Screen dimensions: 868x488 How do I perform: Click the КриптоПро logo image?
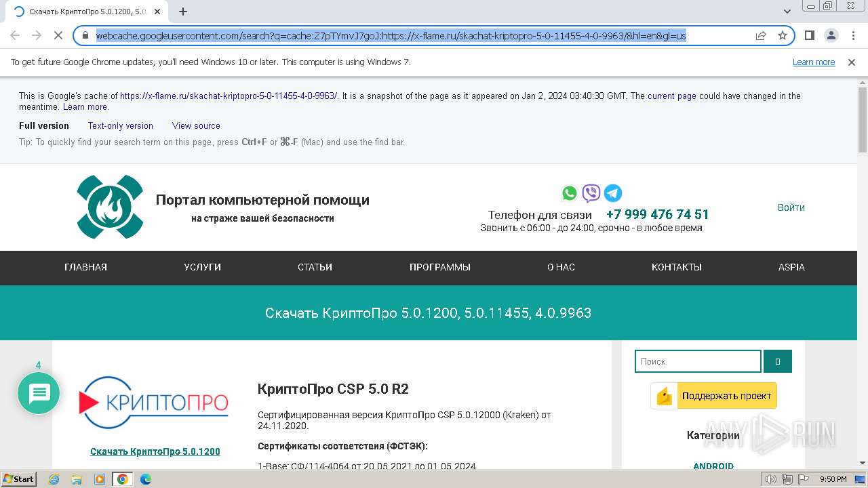click(155, 403)
